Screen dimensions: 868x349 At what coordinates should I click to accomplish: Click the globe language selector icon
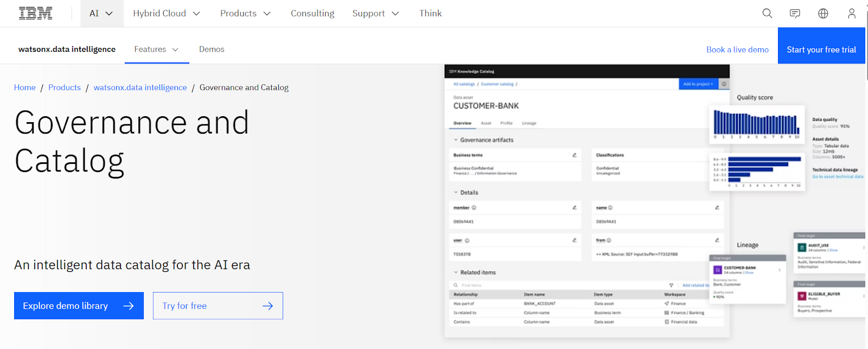[x=823, y=13]
